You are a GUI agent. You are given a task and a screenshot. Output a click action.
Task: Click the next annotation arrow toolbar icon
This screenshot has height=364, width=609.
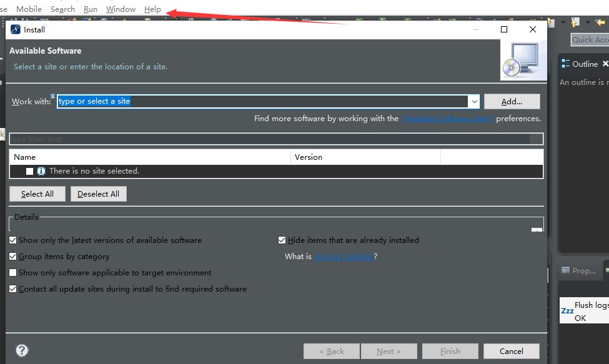coord(551,22)
